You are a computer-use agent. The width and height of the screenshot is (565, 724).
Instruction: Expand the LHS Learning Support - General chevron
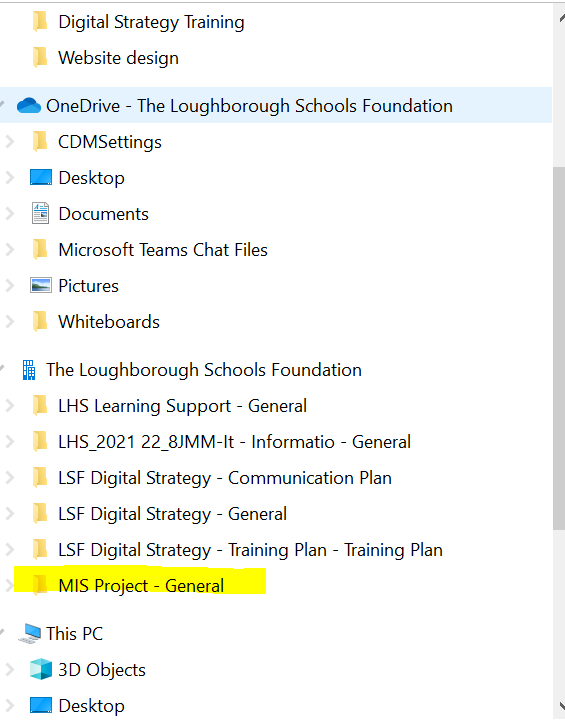click(9, 406)
